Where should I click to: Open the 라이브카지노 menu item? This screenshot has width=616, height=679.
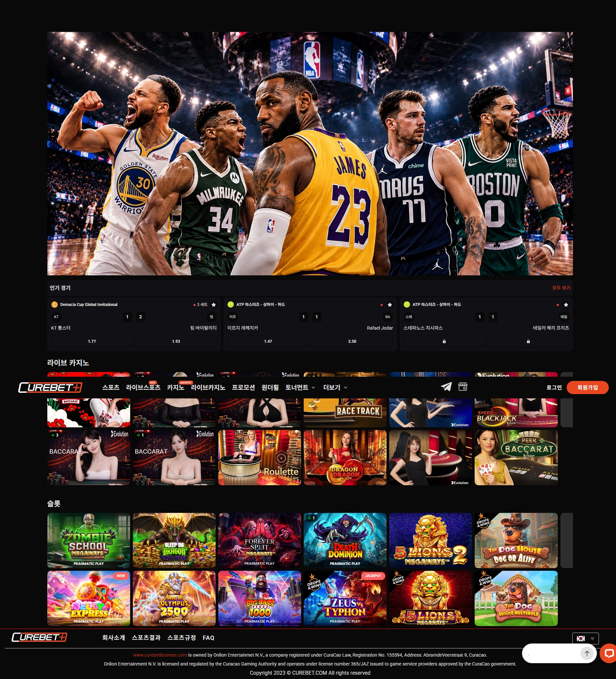(x=208, y=387)
